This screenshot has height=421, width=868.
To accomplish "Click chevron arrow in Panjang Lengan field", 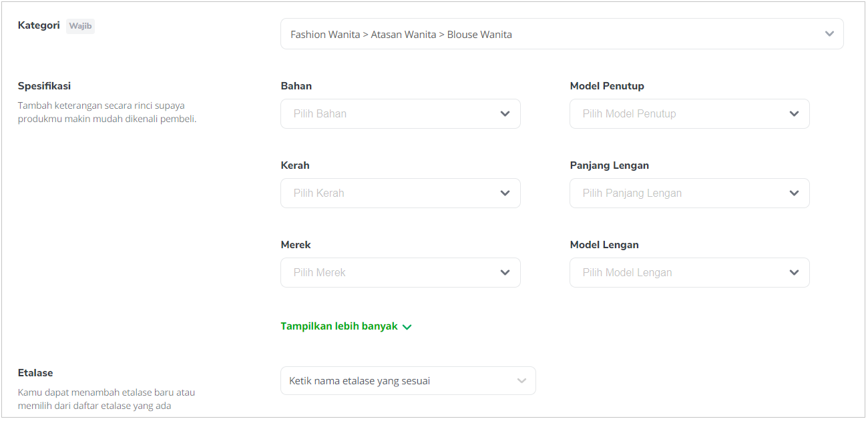I will pos(794,193).
